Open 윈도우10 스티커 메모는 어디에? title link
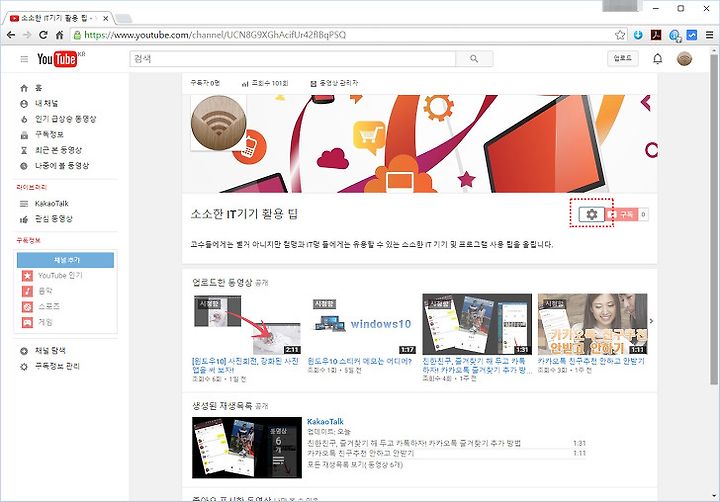This screenshot has width=720, height=502. point(360,361)
